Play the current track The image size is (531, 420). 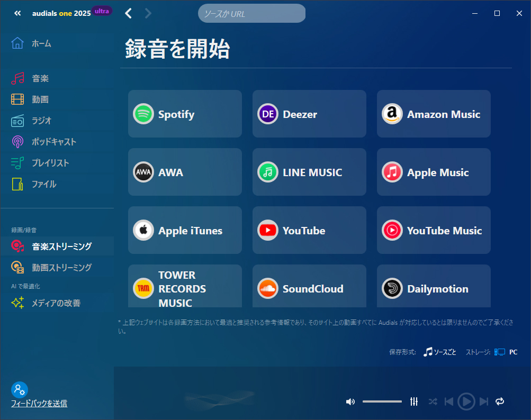coord(466,401)
